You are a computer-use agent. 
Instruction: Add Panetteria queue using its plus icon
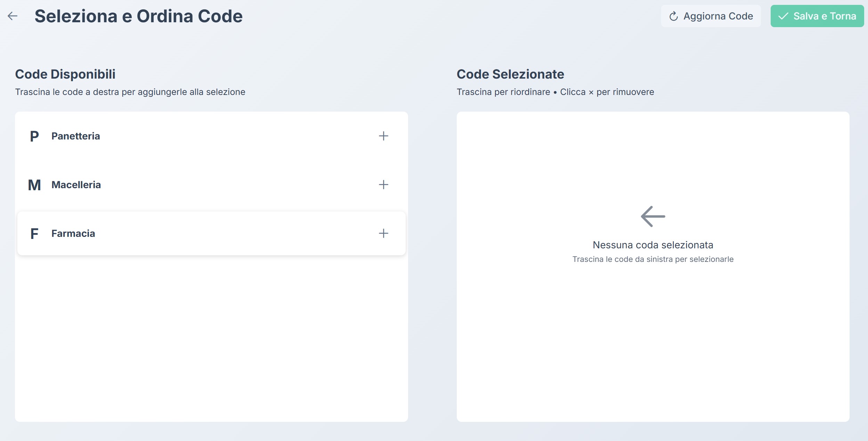coord(383,136)
